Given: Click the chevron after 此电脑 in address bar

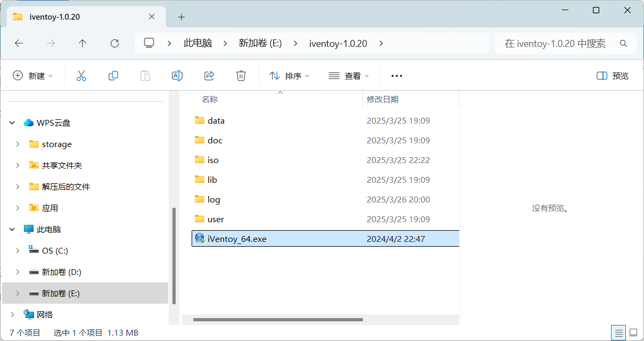Looking at the screenshot, I should pos(225,43).
